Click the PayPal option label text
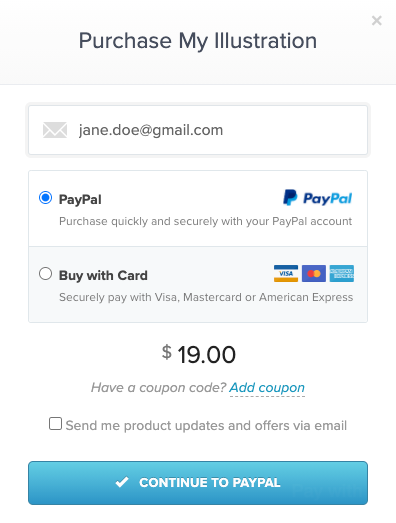 (x=80, y=200)
